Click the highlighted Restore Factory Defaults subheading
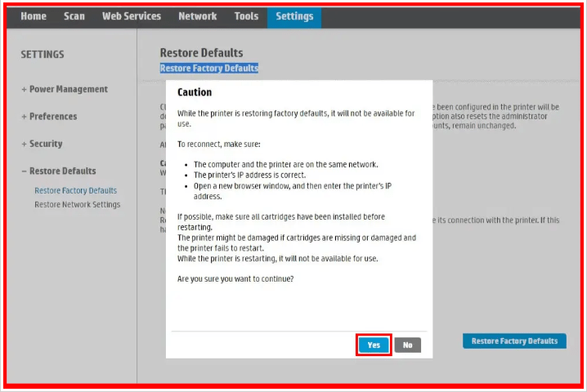Image resolution: width=587 pixels, height=392 pixels. click(209, 69)
